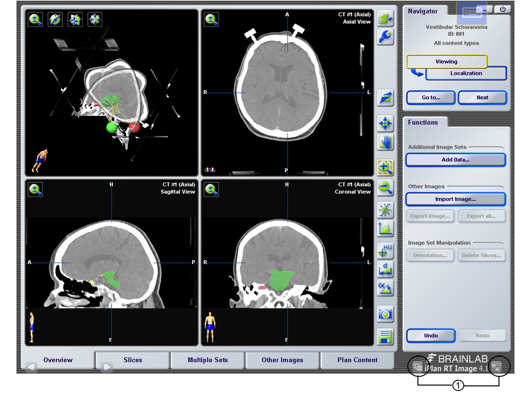The height and width of the screenshot is (417, 532).
Task: Select the HU measure point tool
Action: 385,251
